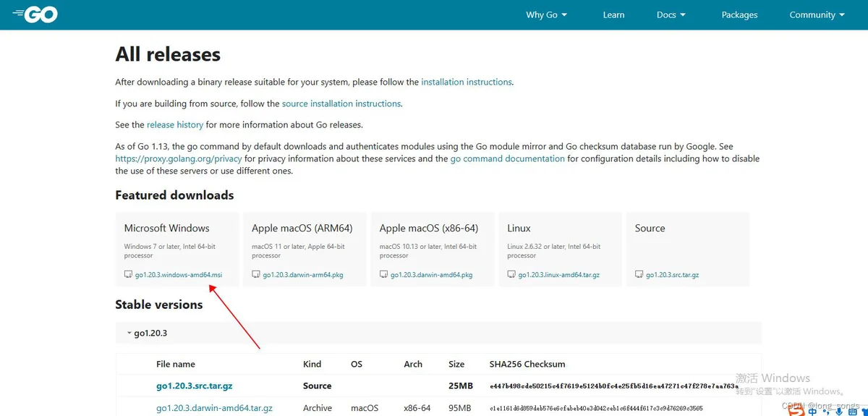This screenshot has width=868, height=416.
Task: Click download icon beside go1.20.3.darwin-arm64.pkg
Action: coord(256,275)
